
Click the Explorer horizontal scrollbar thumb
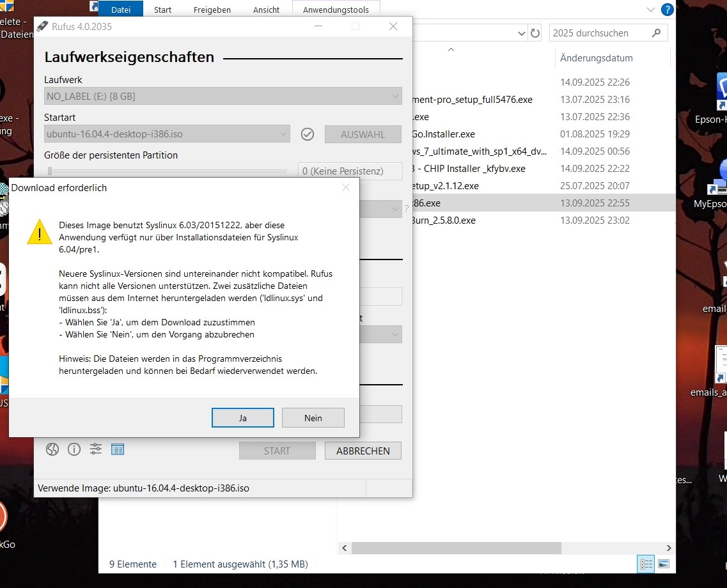coord(457,548)
